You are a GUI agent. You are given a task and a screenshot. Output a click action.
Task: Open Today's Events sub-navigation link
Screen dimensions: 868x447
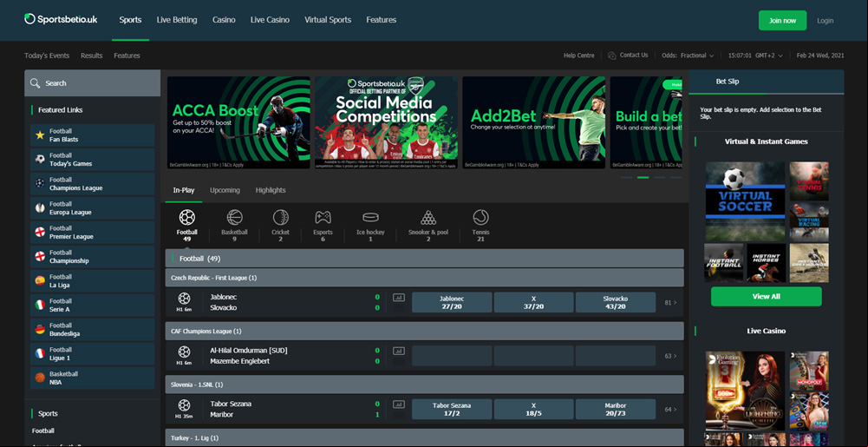click(x=47, y=56)
